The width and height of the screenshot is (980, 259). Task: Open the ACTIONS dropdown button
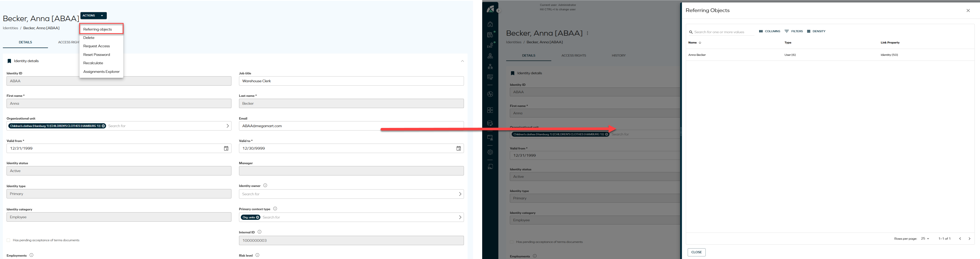point(94,16)
